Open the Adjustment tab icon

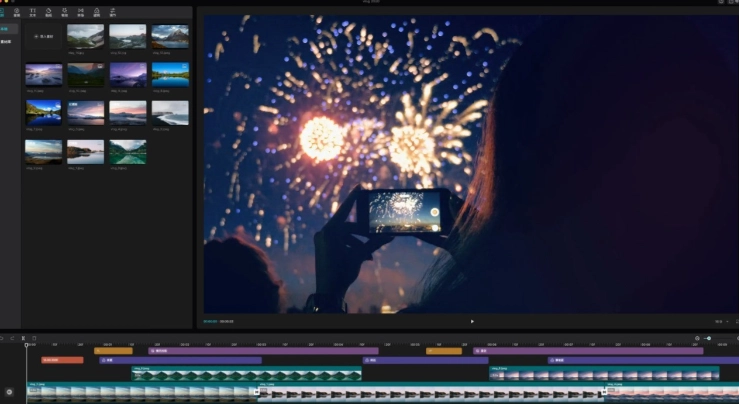coord(113,13)
